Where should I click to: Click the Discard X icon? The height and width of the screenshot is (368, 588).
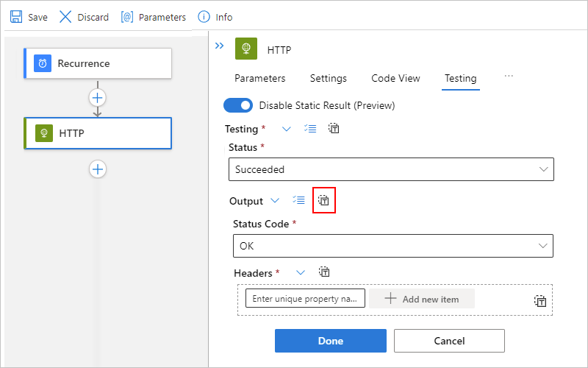(66, 17)
